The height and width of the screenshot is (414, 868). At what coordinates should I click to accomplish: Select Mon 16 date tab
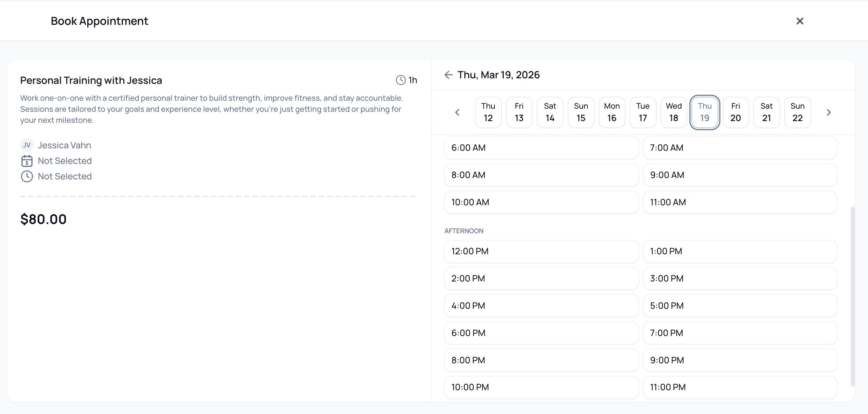pyautogui.click(x=611, y=112)
